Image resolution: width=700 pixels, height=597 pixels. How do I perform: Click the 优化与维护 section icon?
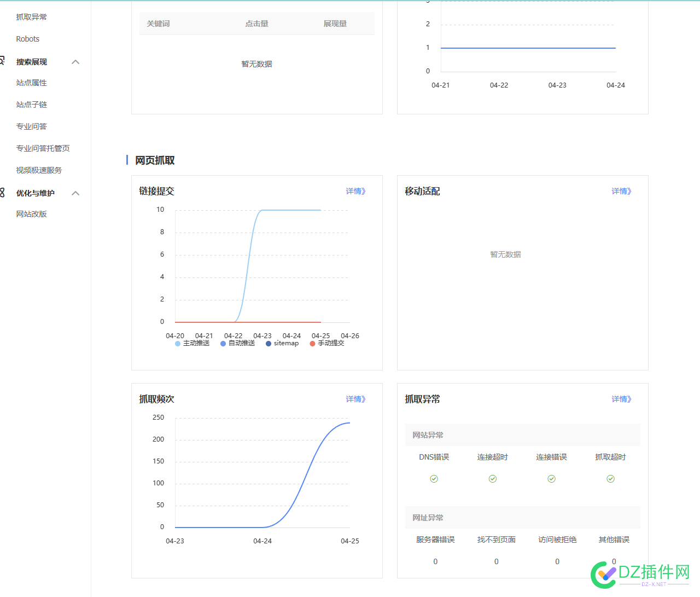[x=2, y=193]
